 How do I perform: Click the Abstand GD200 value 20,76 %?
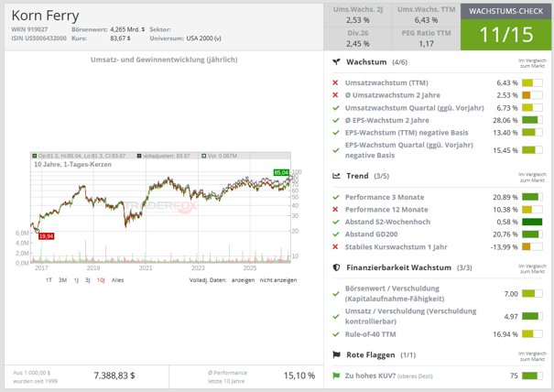(505, 234)
